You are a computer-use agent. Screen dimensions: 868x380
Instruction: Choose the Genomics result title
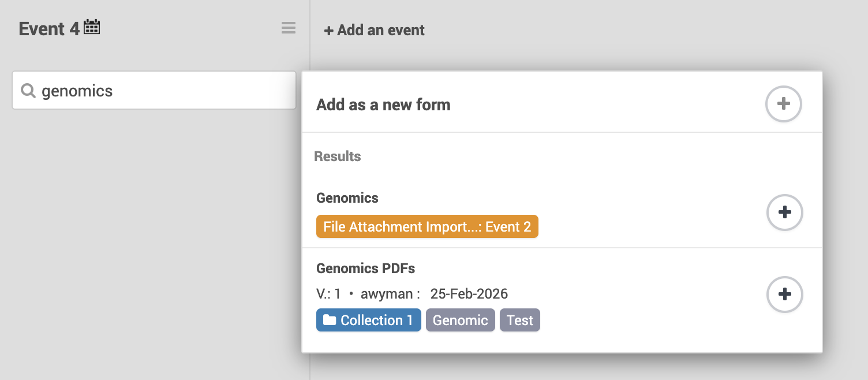(x=347, y=198)
